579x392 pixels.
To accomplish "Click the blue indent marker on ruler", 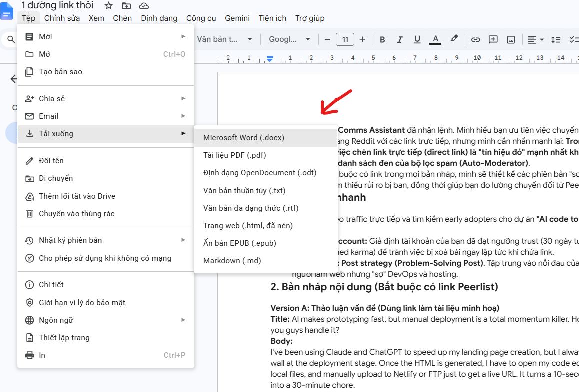I will [x=270, y=59].
